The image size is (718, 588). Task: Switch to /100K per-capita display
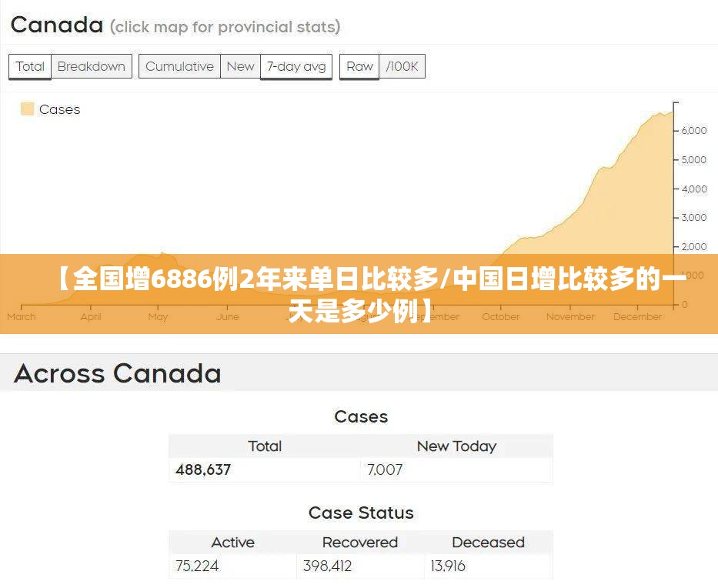(x=402, y=66)
